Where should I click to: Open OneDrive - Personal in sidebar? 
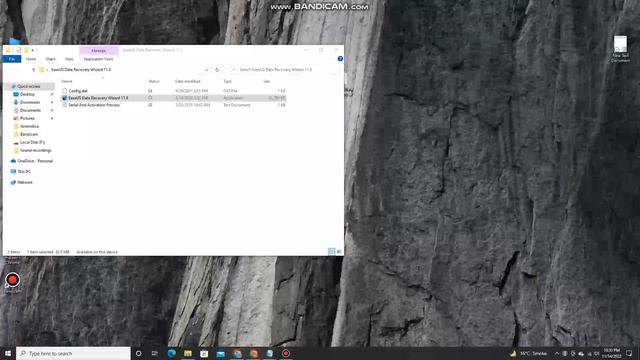(35, 161)
